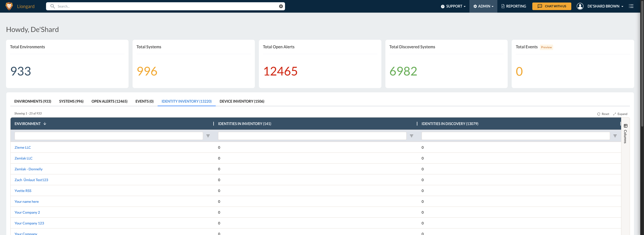Open filter menu for Identities in Discovery column

(615, 136)
